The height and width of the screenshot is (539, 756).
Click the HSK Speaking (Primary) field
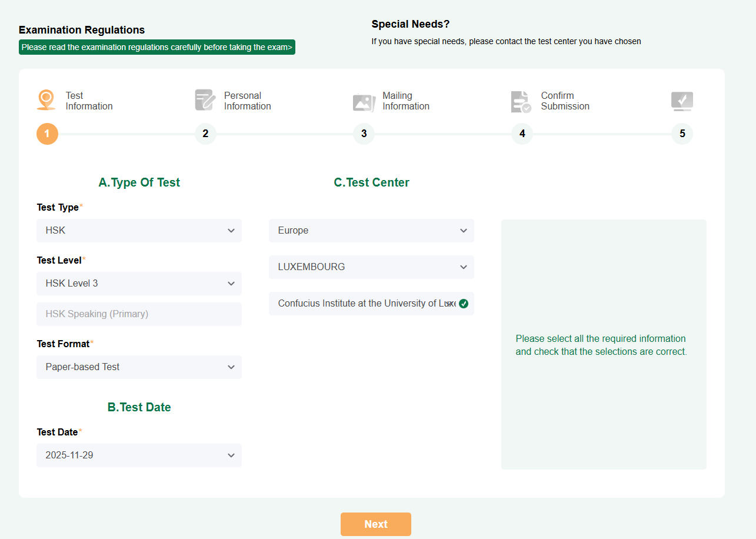[x=139, y=314]
